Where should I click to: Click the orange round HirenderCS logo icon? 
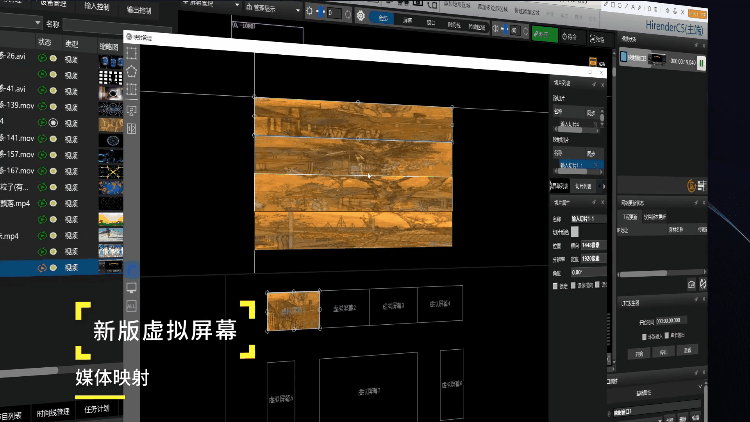691,186
